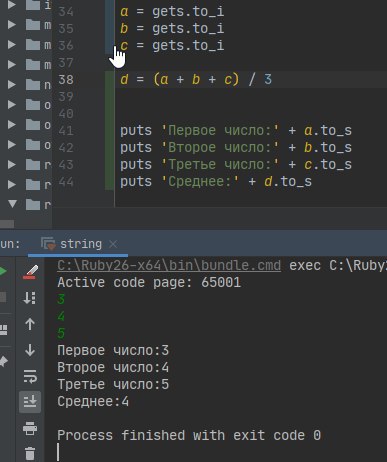
Task: Click the console input caret line
Action: point(58,452)
